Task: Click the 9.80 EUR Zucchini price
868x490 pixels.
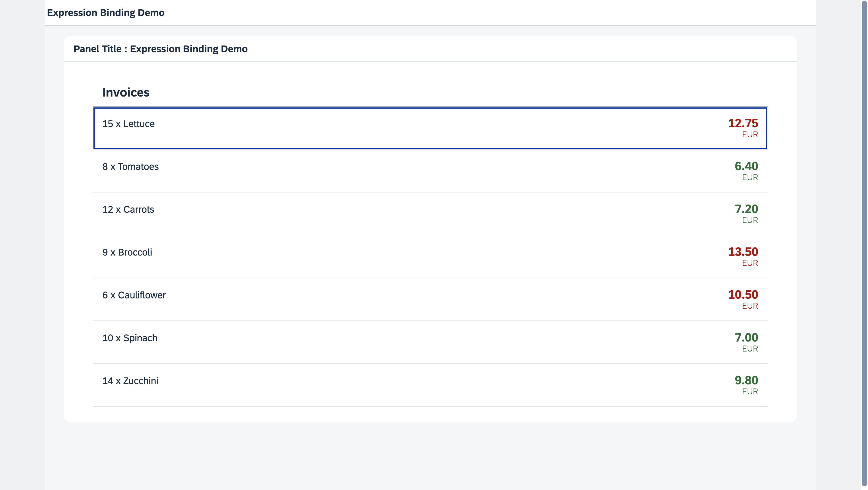Action: click(x=746, y=380)
